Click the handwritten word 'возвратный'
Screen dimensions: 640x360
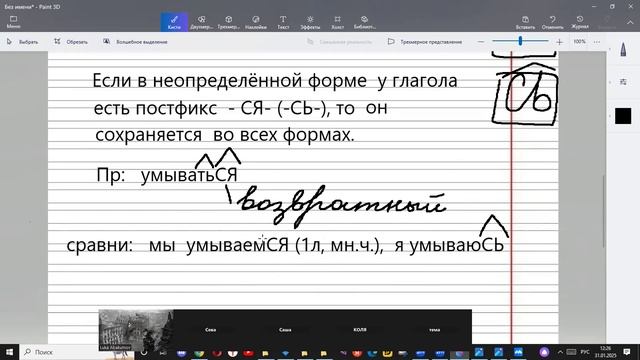tap(343, 205)
